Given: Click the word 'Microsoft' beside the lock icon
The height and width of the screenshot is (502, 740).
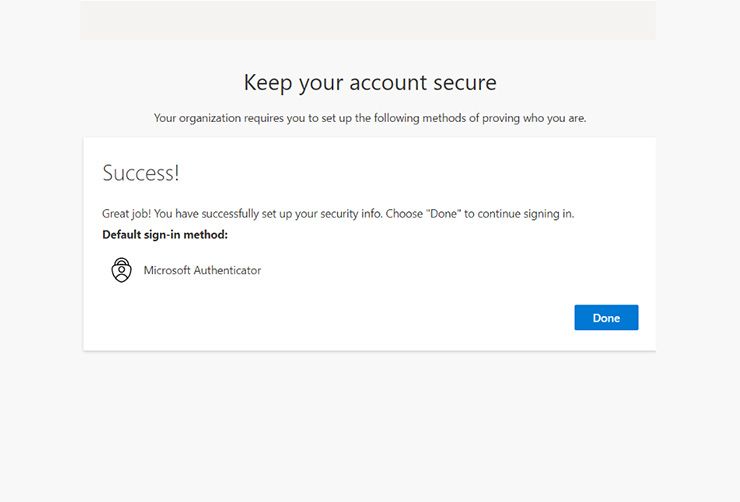Looking at the screenshot, I should coord(167,270).
